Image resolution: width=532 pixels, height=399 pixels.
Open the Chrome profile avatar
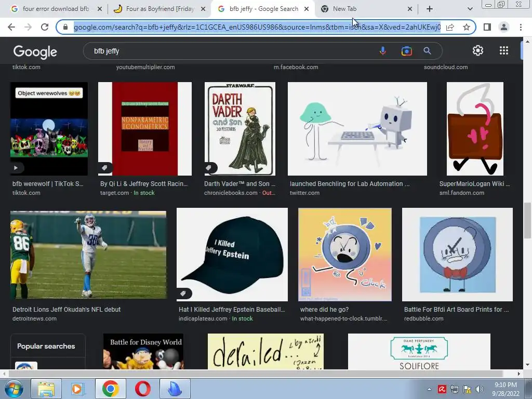504,27
